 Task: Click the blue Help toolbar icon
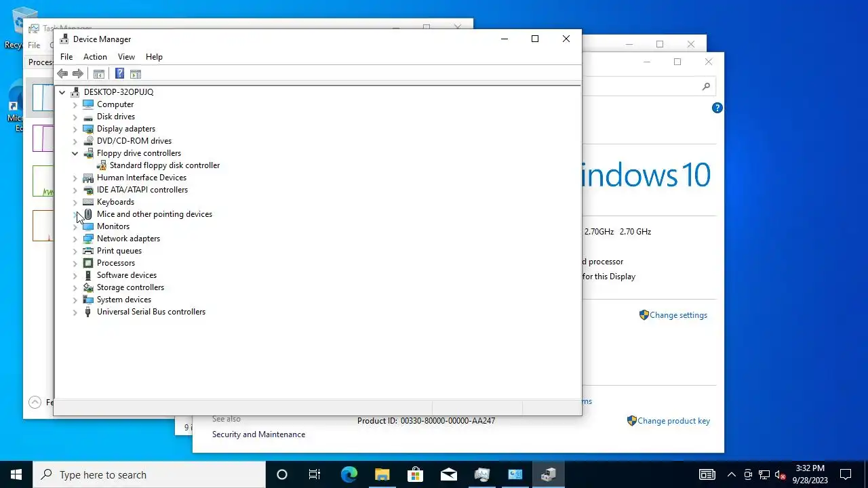click(x=119, y=74)
